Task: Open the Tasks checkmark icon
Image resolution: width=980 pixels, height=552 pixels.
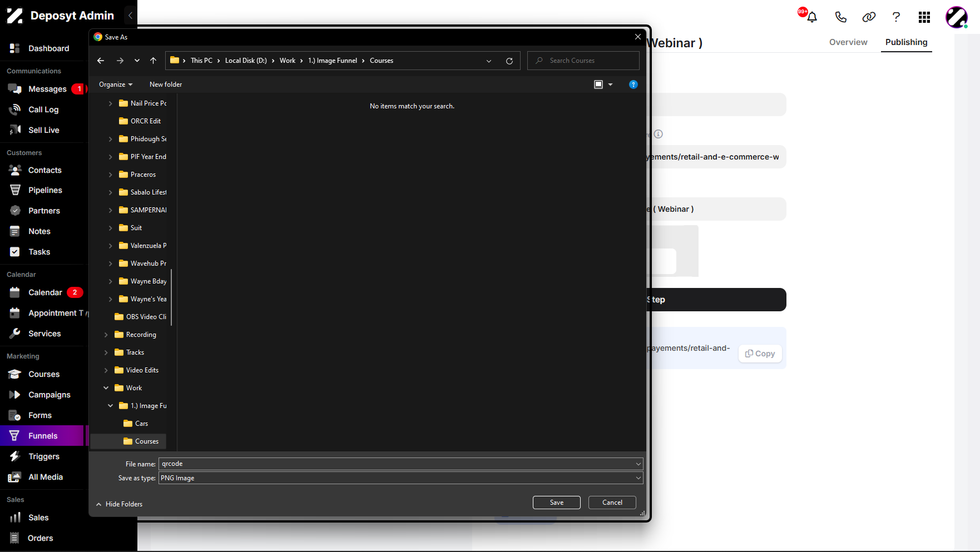Action: point(15,252)
